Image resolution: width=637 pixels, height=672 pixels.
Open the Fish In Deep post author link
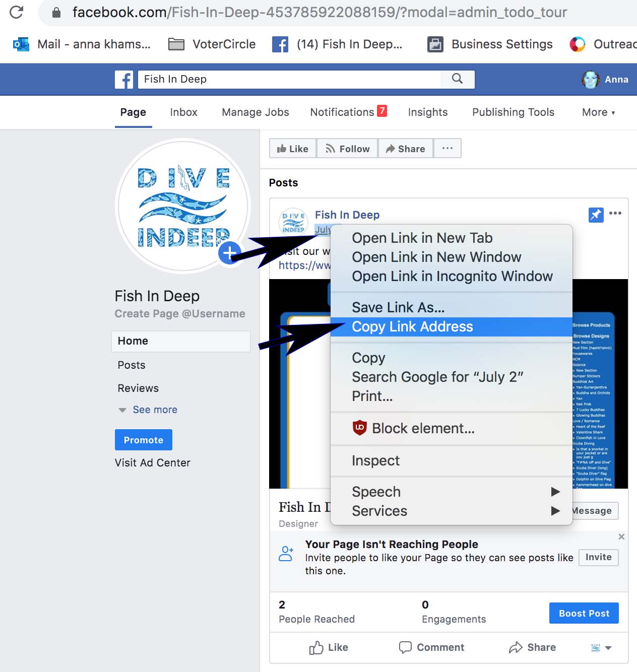(347, 215)
